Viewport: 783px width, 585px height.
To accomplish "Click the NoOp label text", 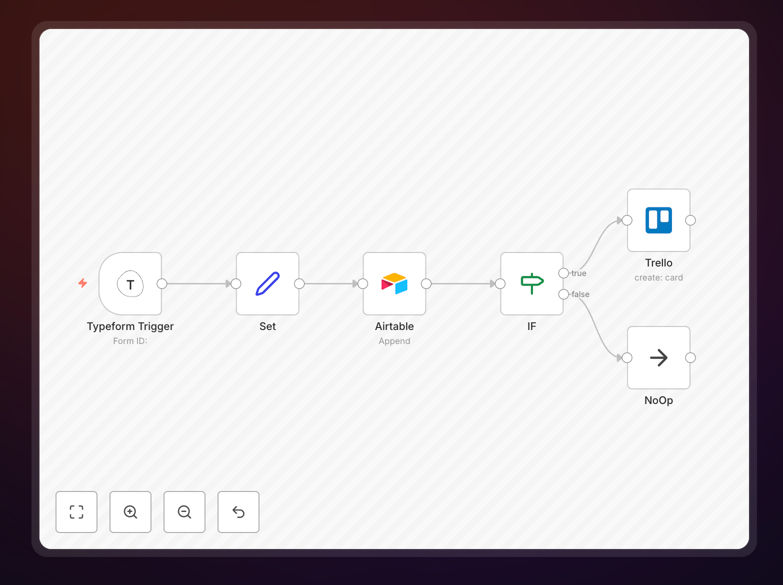I will point(659,400).
